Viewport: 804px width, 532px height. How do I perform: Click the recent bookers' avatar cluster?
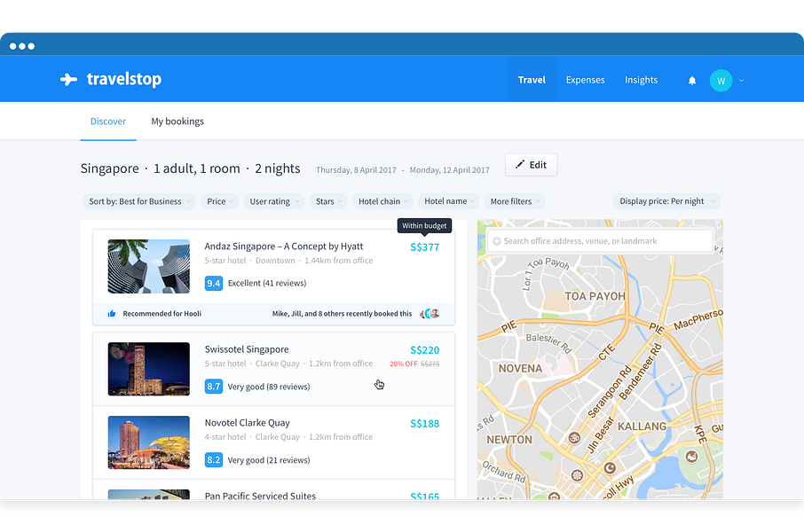pos(430,314)
